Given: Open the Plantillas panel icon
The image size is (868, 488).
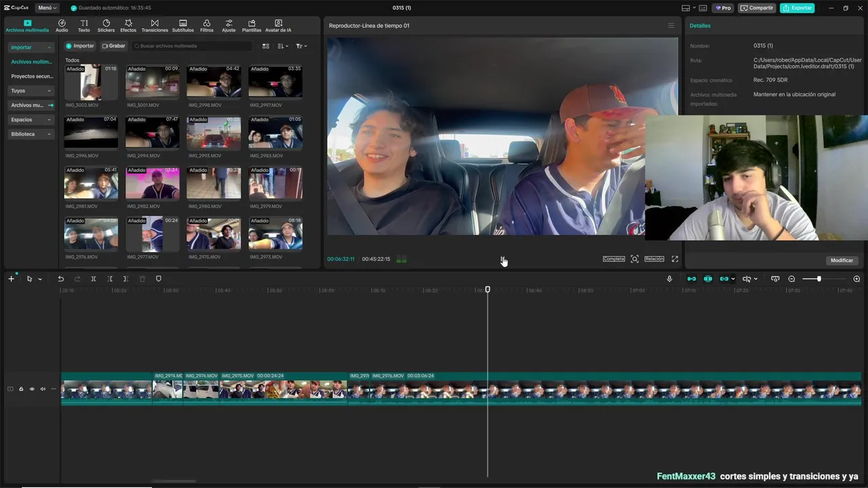Looking at the screenshot, I should 252,26.
